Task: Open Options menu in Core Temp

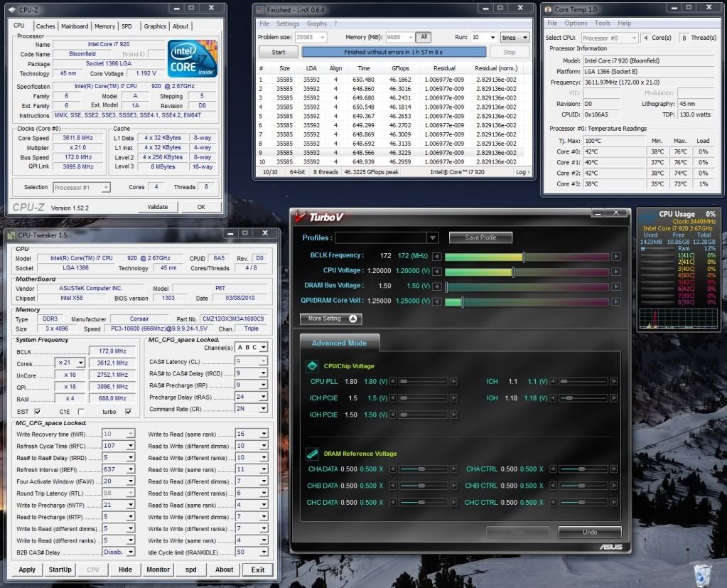Action: click(x=576, y=23)
